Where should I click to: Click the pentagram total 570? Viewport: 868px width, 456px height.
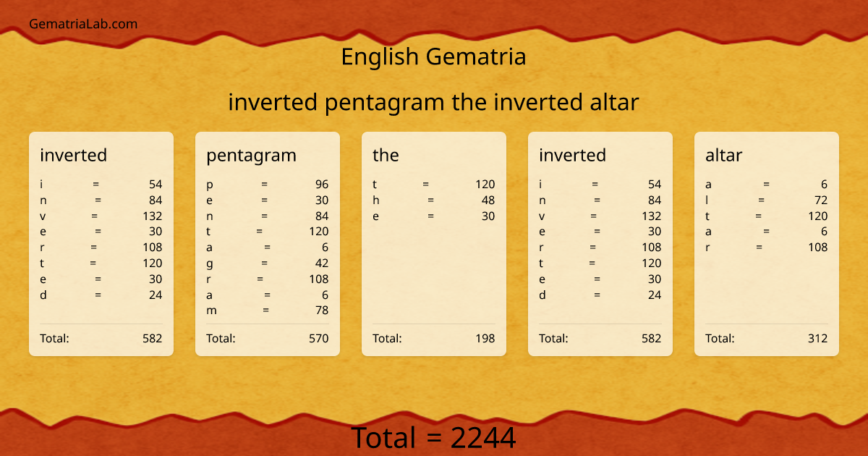[319, 338]
